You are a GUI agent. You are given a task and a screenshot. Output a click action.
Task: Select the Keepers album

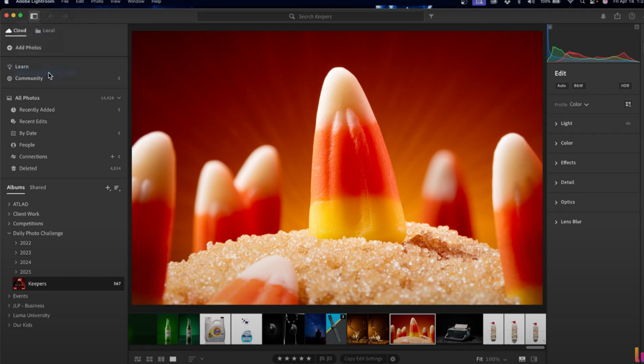point(67,283)
